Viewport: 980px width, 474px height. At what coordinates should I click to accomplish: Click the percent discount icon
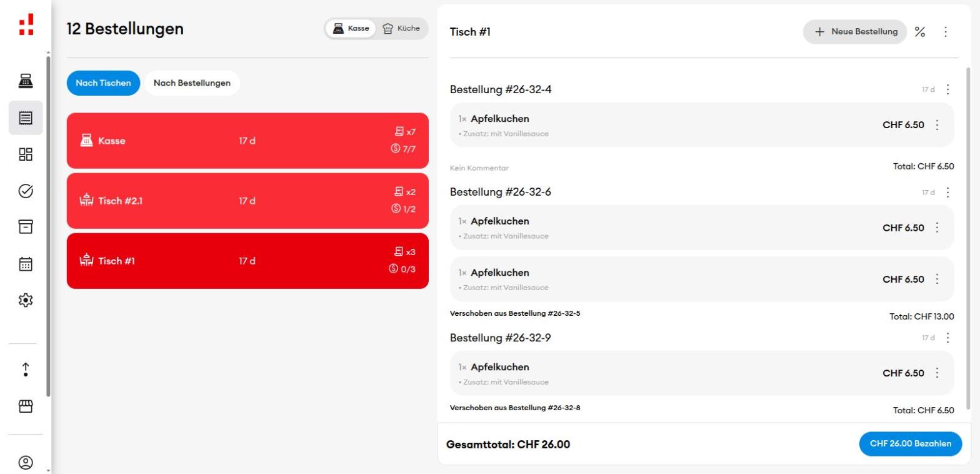[920, 32]
